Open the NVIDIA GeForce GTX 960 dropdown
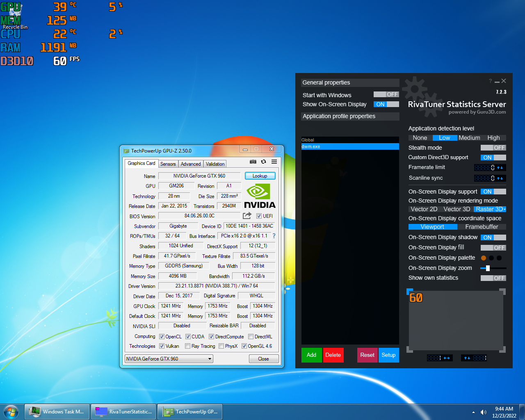This screenshot has width=525, height=420. pyautogui.click(x=169, y=359)
